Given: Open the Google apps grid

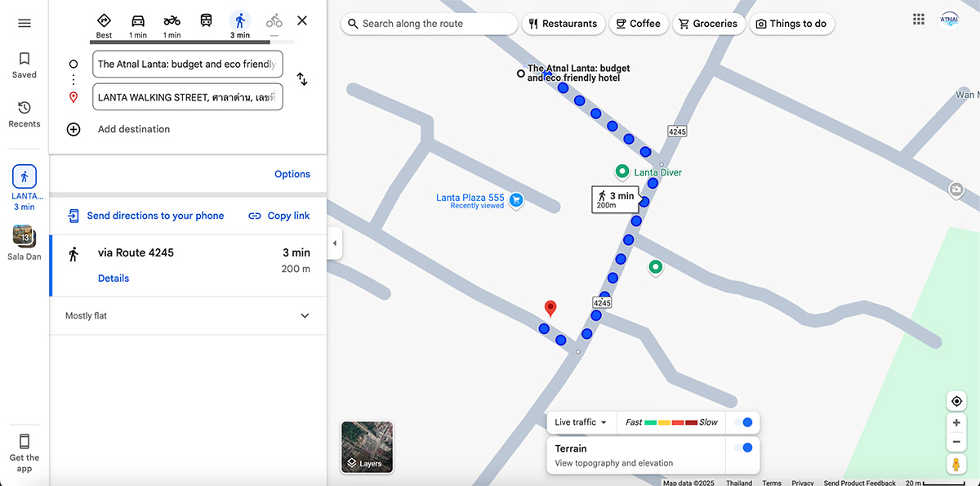Looking at the screenshot, I should [x=919, y=19].
